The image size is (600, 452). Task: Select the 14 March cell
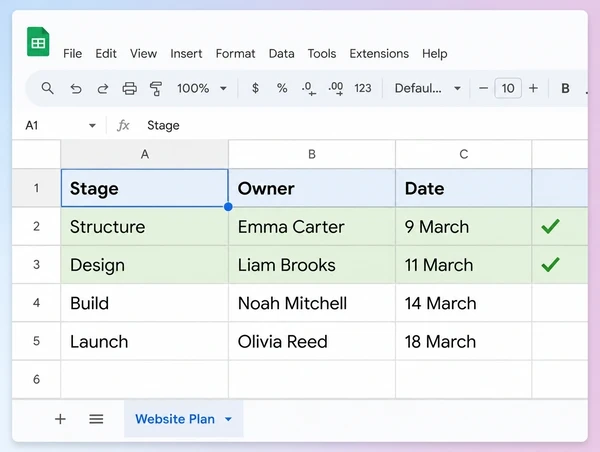click(x=463, y=303)
